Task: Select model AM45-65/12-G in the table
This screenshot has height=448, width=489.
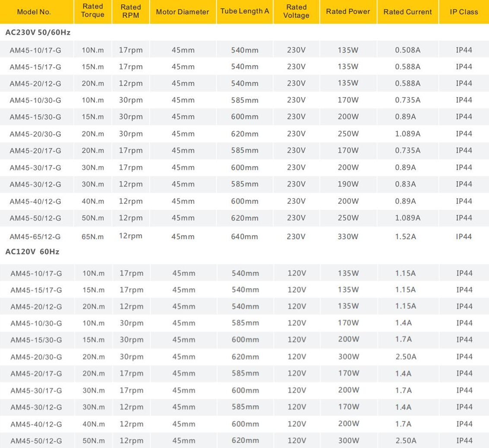Action: pos(35,237)
